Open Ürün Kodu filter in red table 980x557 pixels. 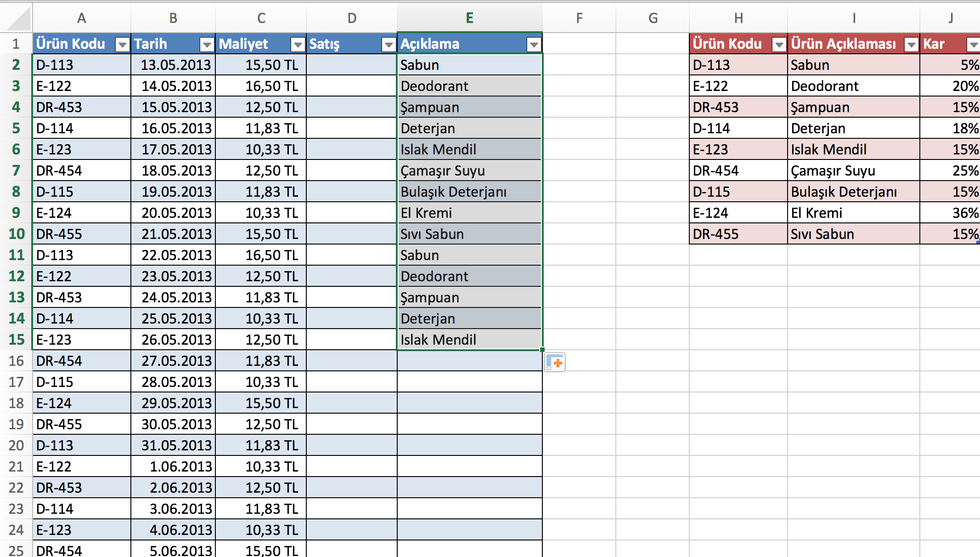coord(779,45)
